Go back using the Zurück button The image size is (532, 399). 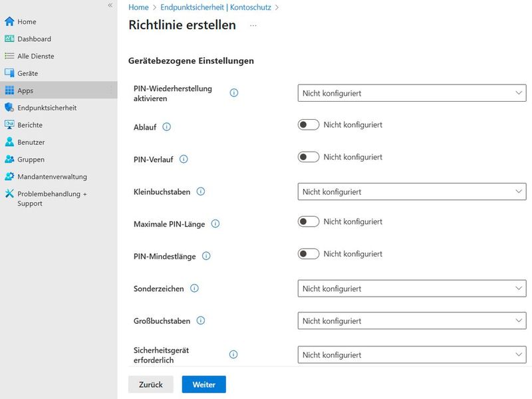coord(150,384)
